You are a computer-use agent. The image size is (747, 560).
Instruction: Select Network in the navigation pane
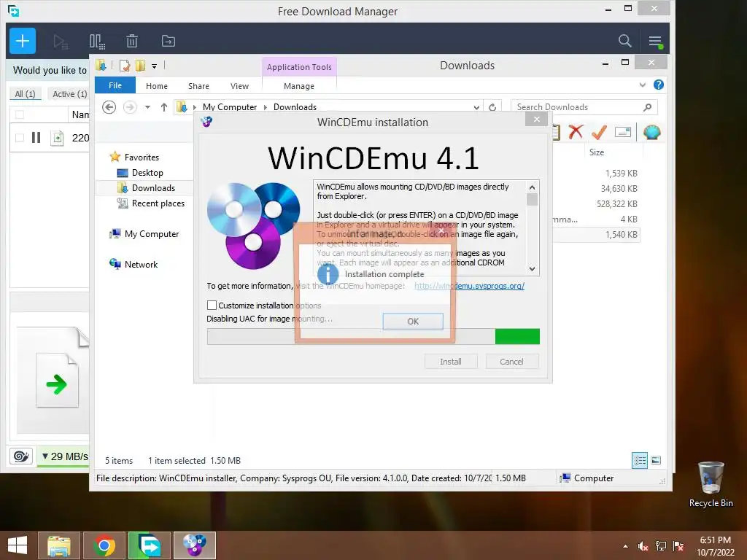pyautogui.click(x=141, y=264)
